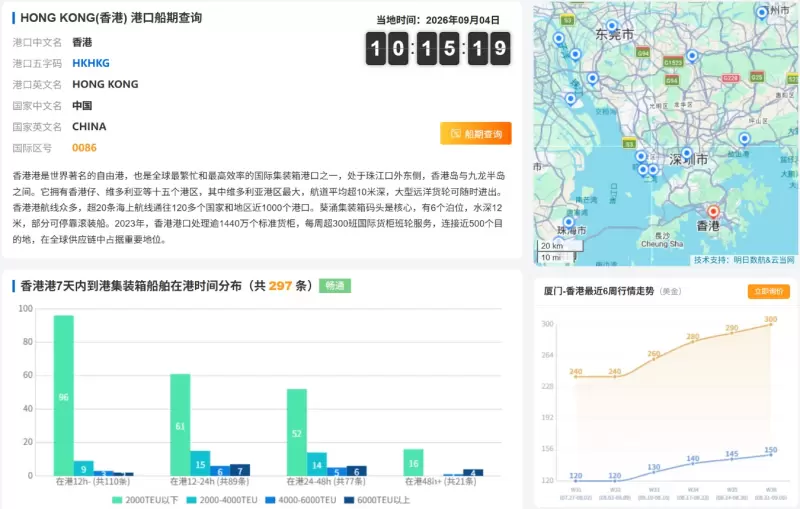Open 船期查询 schedule search
The image size is (800, 509).
click(476, 134)
